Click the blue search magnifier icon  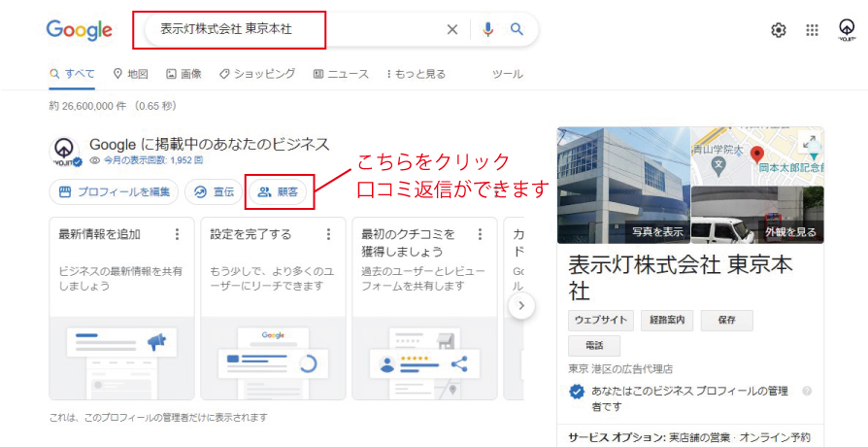coord(517,29)
